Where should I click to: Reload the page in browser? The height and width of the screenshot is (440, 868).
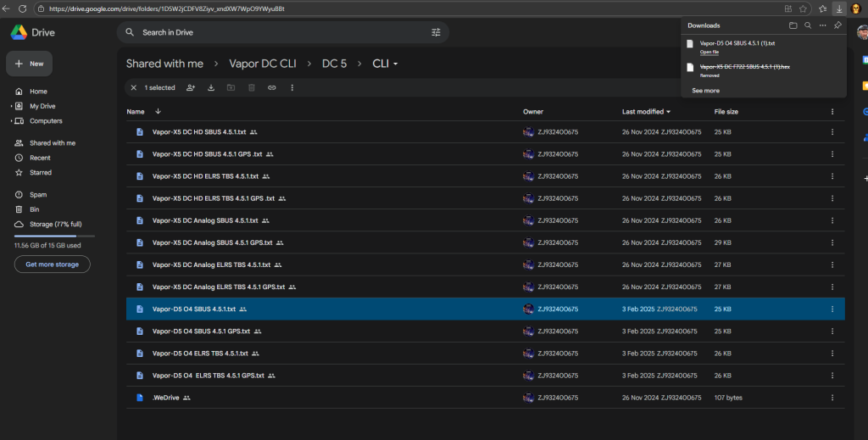23,8
